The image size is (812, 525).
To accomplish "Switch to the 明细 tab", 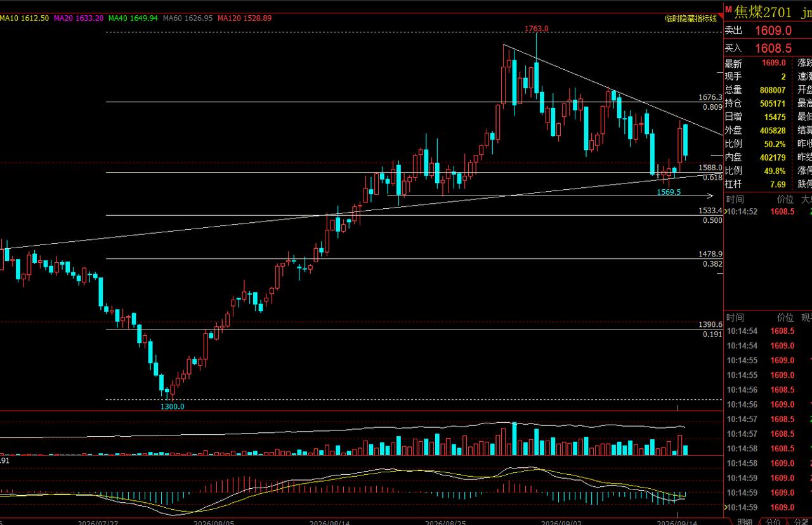I will pyautogui.click(x=745, y=521).
